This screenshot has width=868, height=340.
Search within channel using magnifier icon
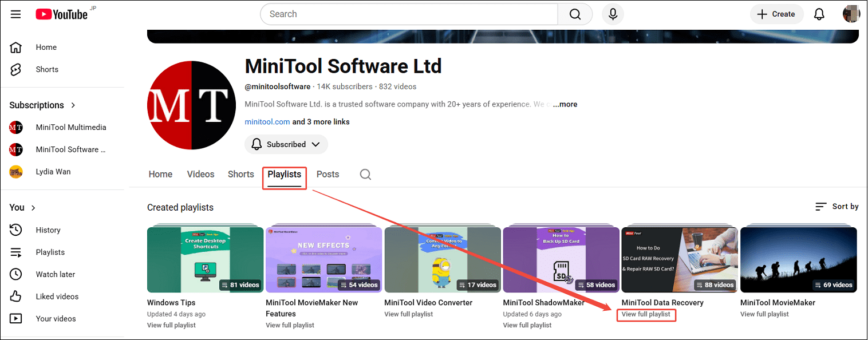[365, 175]
